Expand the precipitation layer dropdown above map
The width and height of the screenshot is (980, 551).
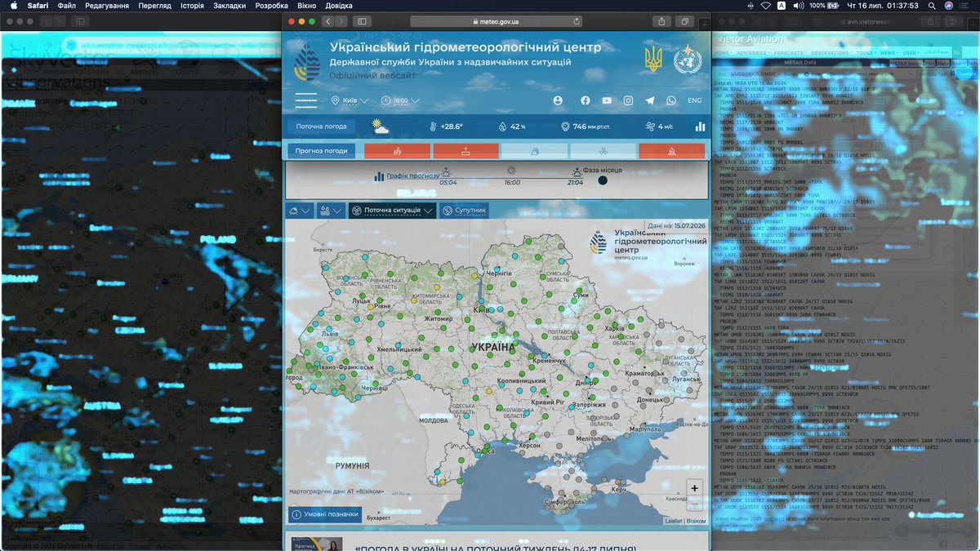[x=331, y=211]
